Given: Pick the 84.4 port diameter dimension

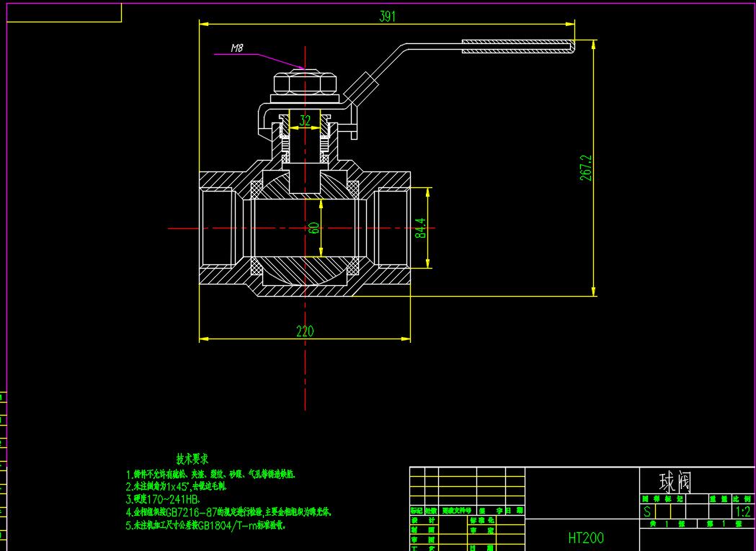Looking at the screenshot, I should 421,228.
